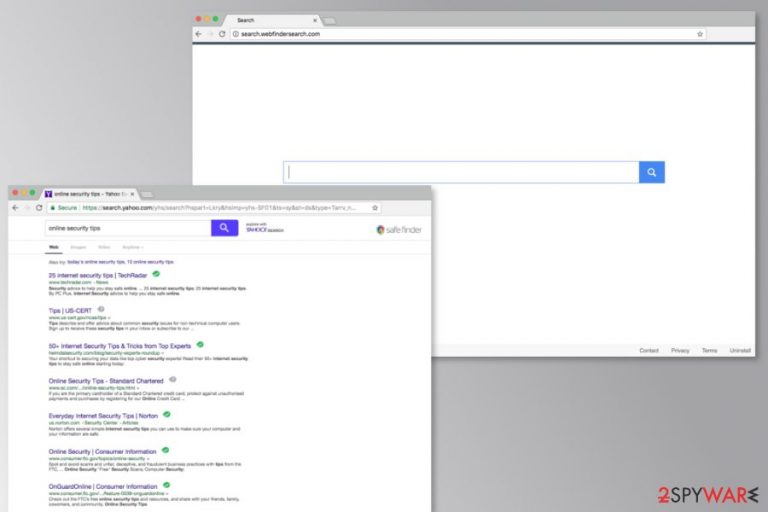Click green check badge beside OnGuardOnline result

pos(167,485)
